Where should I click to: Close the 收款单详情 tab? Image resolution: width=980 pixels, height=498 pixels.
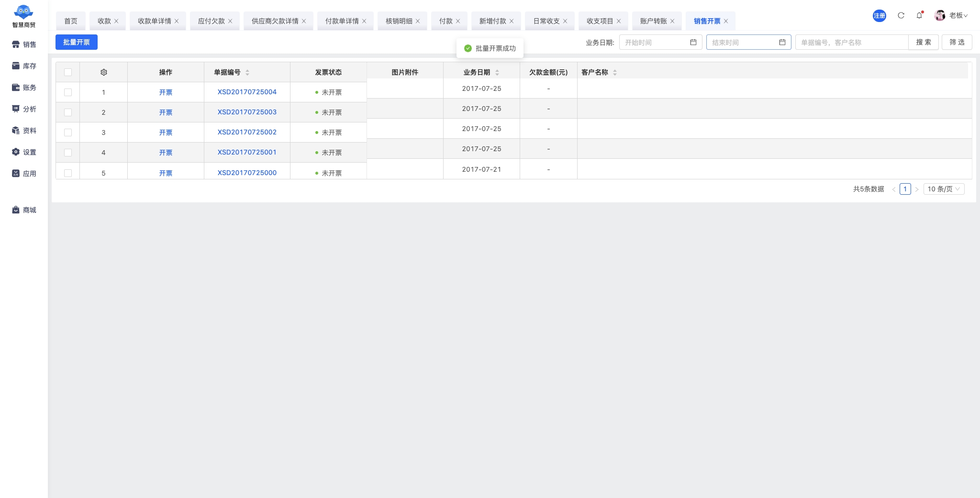pyautogui.click(x=177, y=21)
